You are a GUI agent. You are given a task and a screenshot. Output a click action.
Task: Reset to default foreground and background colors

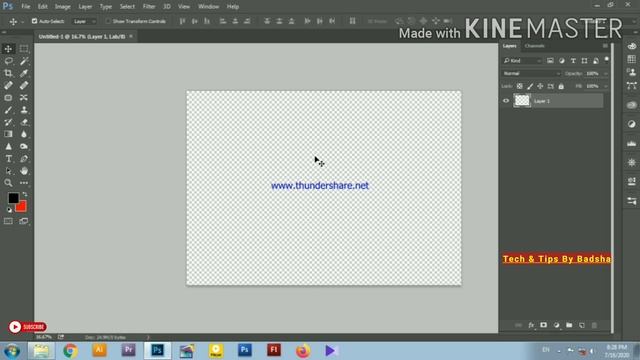click(x=9, y=210)
